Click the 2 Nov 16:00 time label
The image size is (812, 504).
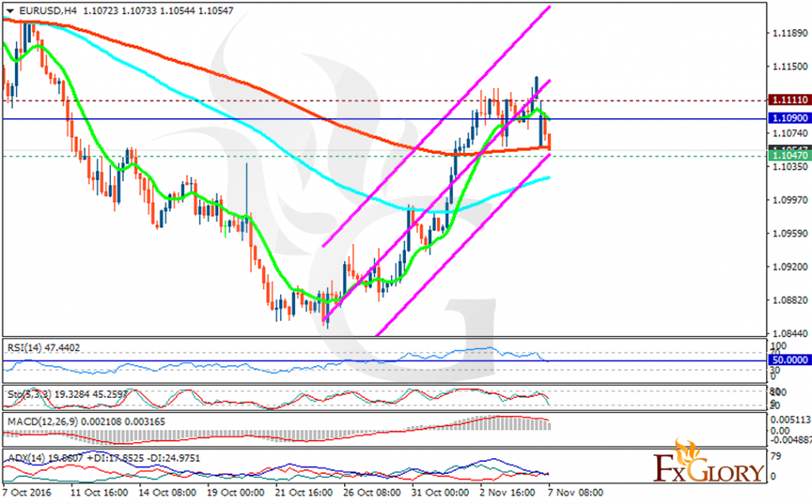tap(507, 492)
